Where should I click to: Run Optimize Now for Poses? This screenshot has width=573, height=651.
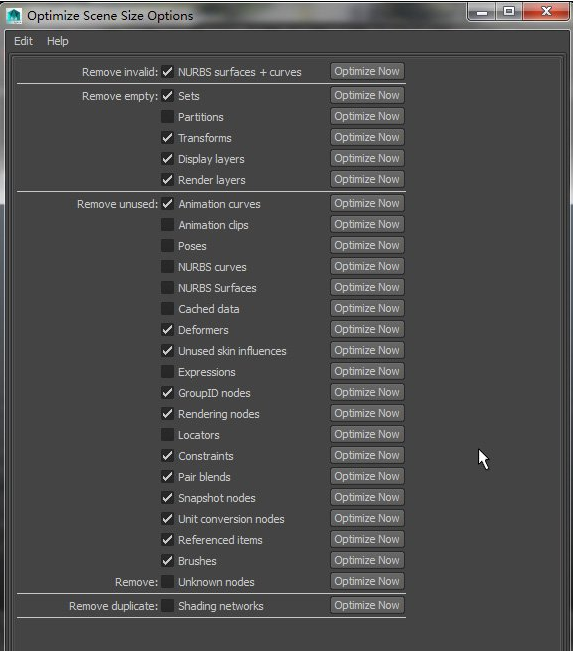pyautogui.click(x=367, y=245)
